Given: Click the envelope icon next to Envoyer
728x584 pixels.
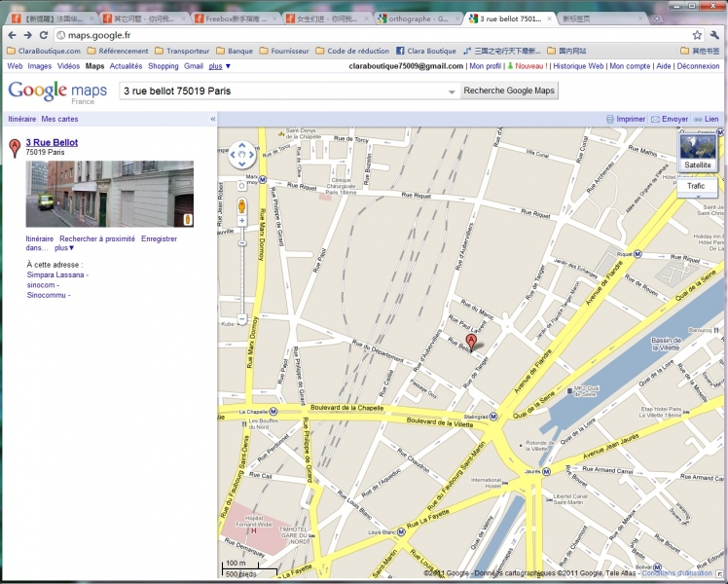Looking at the screenshot, I should (655, 120).
